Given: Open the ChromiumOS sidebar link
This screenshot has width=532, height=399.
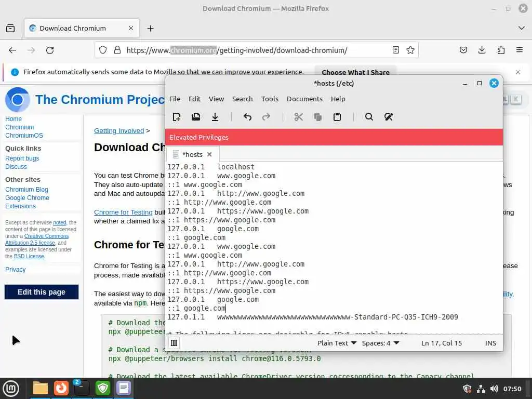Looking at the screenshot, I should click(24, 136).
